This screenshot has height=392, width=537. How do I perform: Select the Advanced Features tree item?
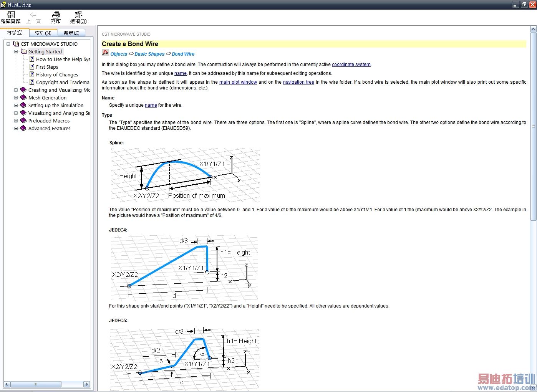pos(49,128)
